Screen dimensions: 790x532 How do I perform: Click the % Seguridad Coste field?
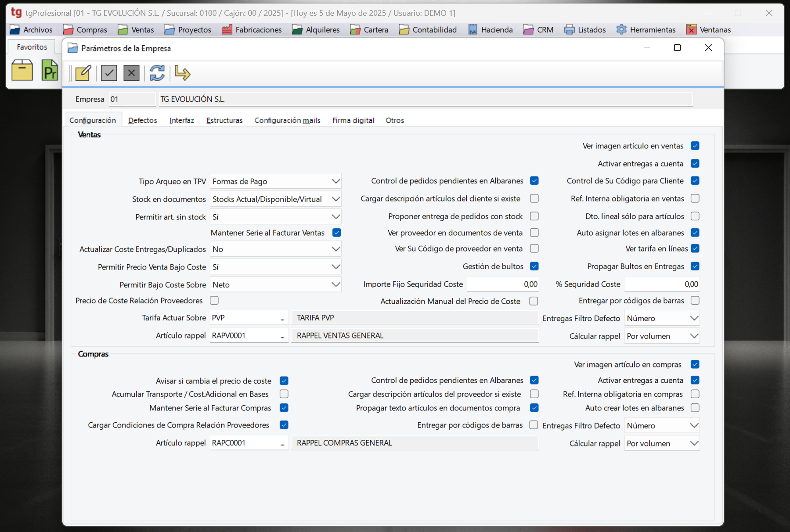pyautogui.click(x=662, y=284)
